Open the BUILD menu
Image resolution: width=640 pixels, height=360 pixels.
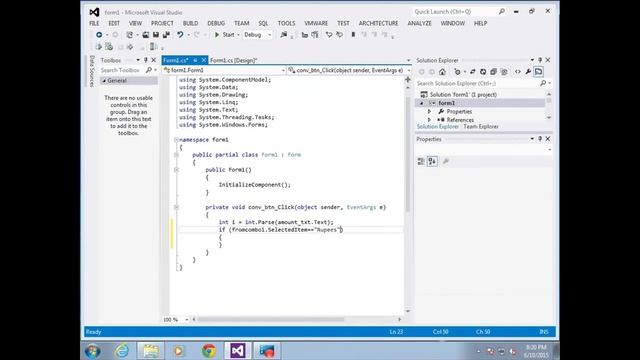[x=190, y=23]
